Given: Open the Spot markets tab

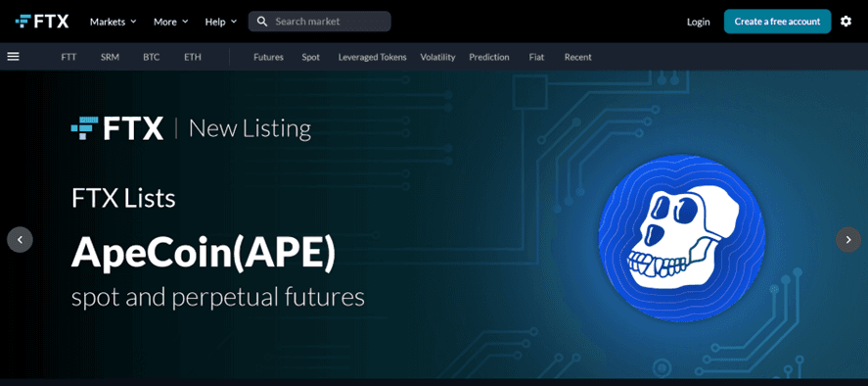Looking at the screenshot, I should (x=310, y=57).
